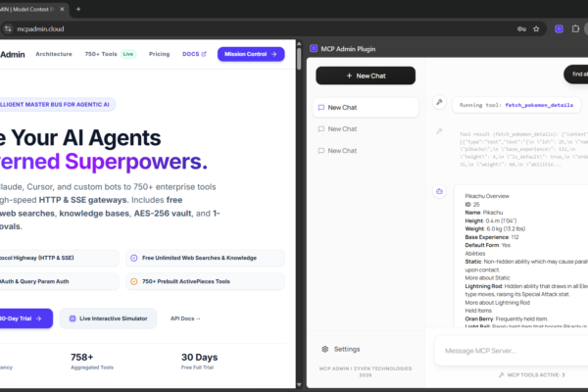Image resolution: width=588 pixels, height=392 pixels.
Task: Open Settings in the plugin sidebar
Action: [340, 349]
